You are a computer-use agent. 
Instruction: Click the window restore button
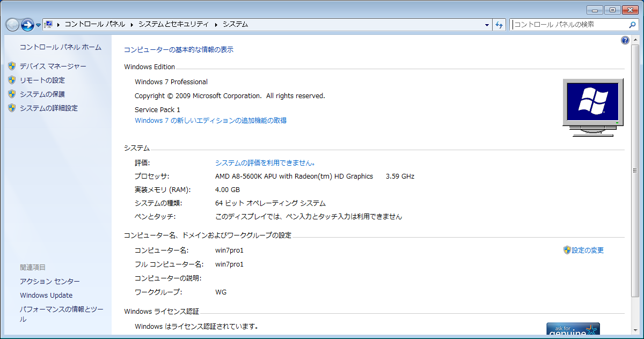tap(612, 10)
